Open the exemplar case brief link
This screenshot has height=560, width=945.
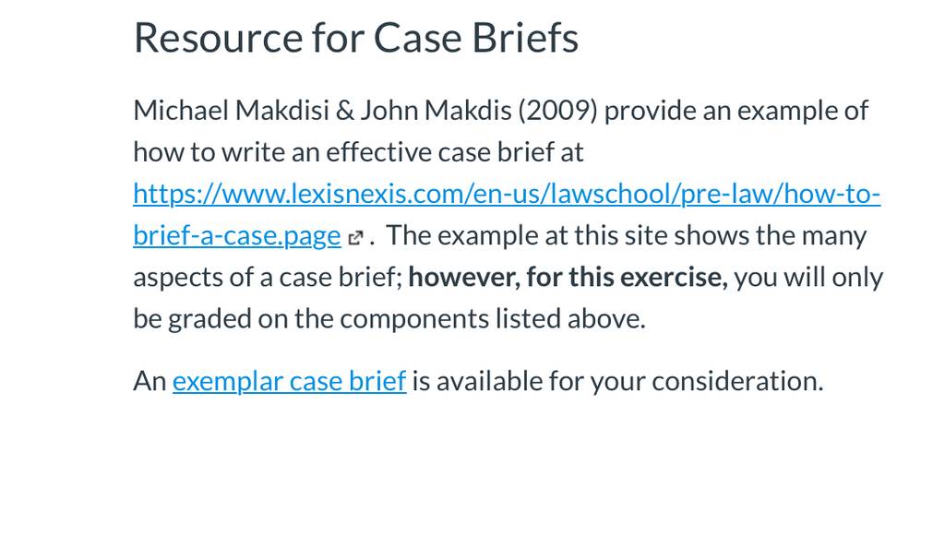[x=289, y=382]
